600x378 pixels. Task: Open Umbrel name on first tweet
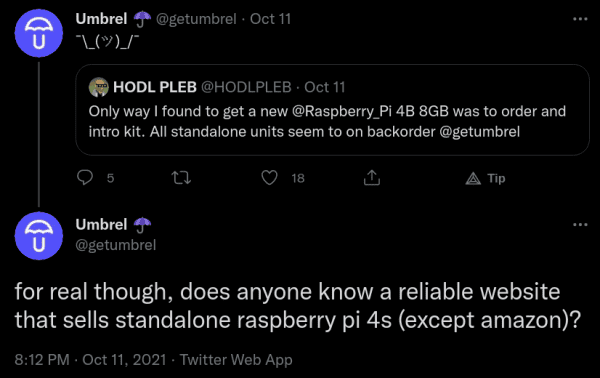coord(101,19)
